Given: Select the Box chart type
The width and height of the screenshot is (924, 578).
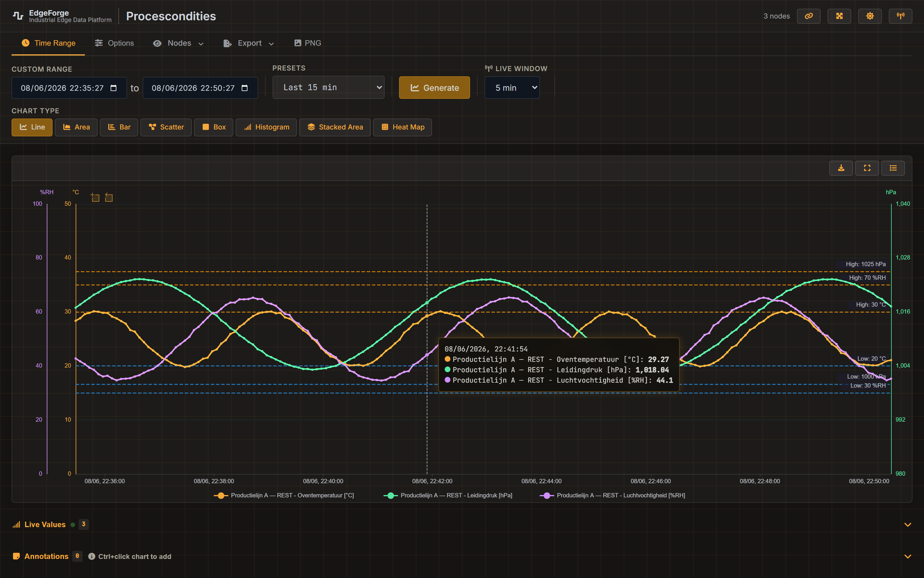Looking at the screenshot, I should point(214,127).
